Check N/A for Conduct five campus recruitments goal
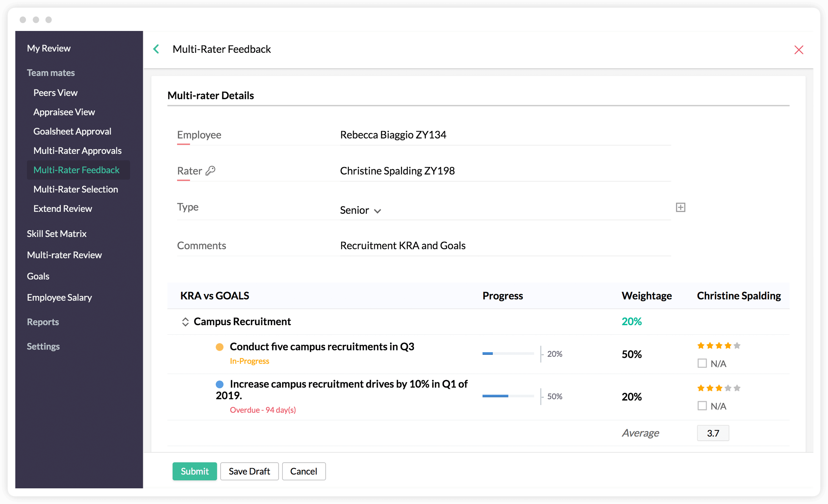The width and height of the screenshot is (828, 504). [702, 363]
